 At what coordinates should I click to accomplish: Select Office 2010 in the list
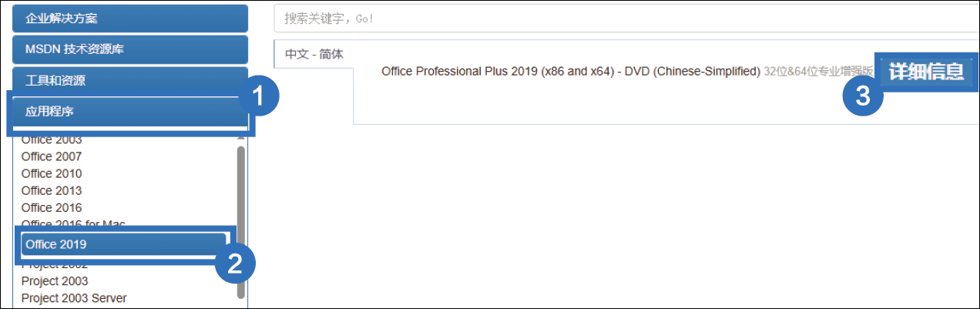(52, 173)
